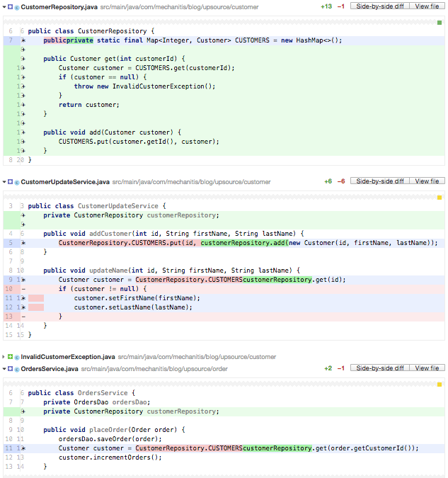Click the 'private OrdersDao ordersDao;' line

(x=97, y=402)
